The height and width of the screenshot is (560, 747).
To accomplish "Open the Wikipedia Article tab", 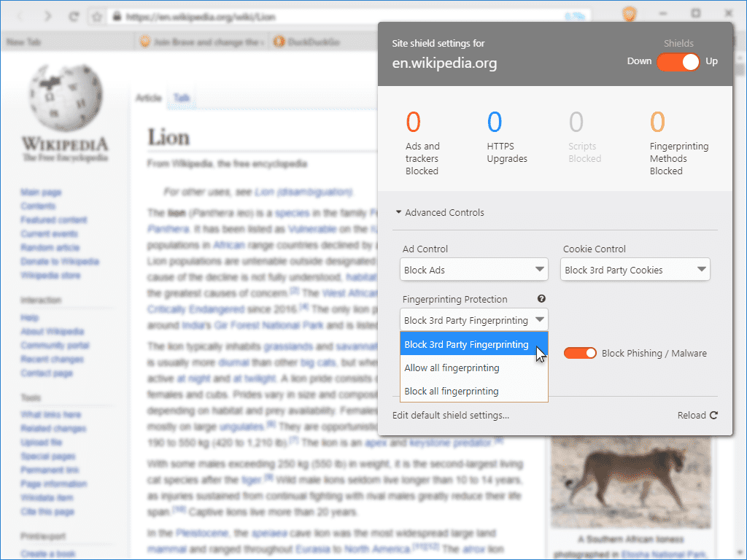I will (x=149, y=98).
